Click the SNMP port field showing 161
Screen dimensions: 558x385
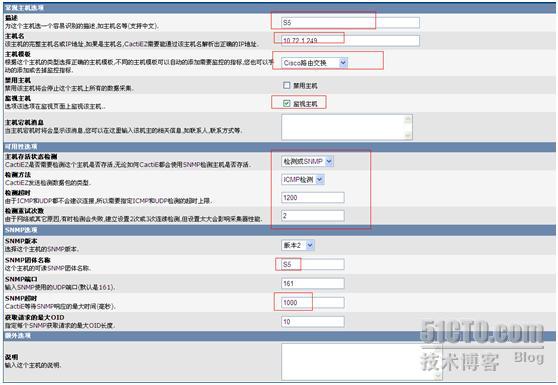click(x=313, y=284)
